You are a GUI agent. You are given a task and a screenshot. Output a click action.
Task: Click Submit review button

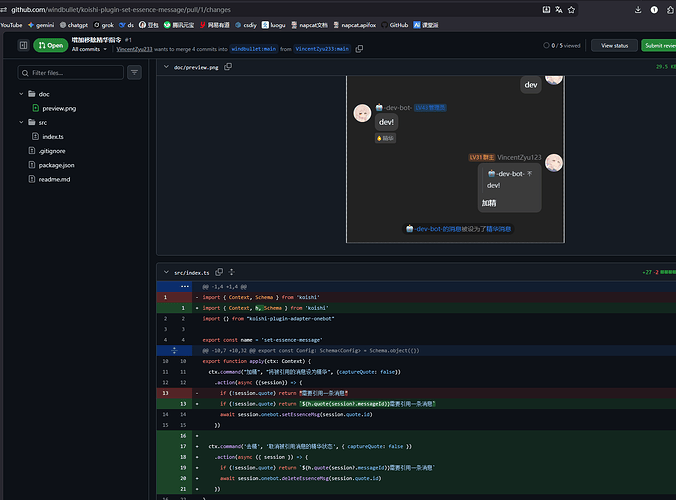(x=659, y=45)
